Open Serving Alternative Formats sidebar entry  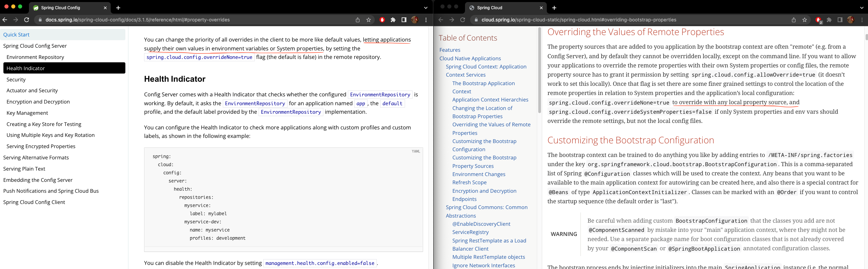[36, 157]
